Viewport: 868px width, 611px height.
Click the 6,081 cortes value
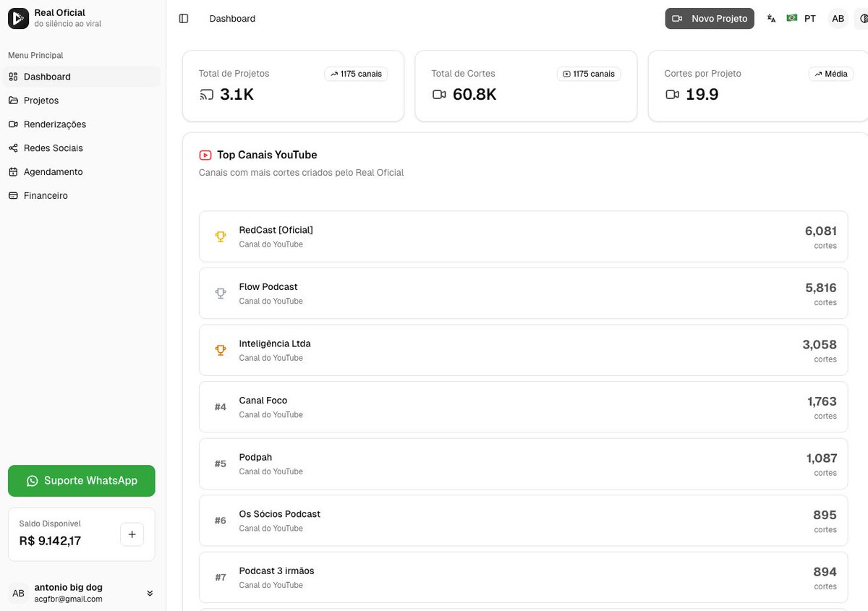point(821,231)
